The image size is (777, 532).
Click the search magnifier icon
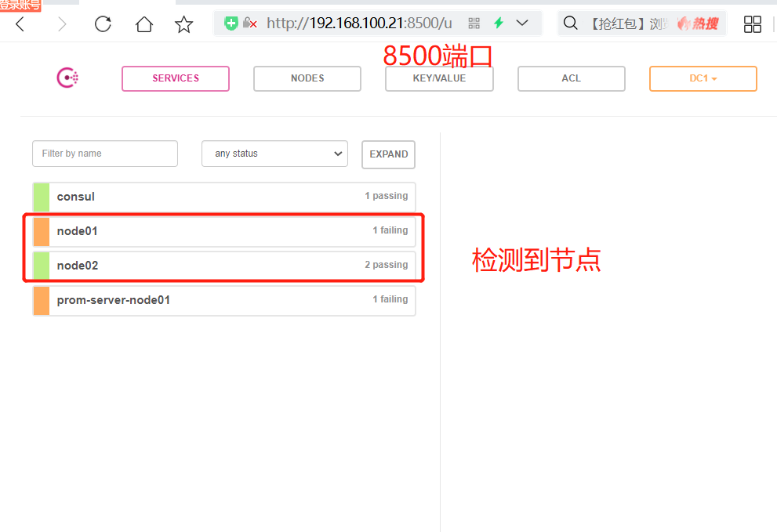coord(570,23)
